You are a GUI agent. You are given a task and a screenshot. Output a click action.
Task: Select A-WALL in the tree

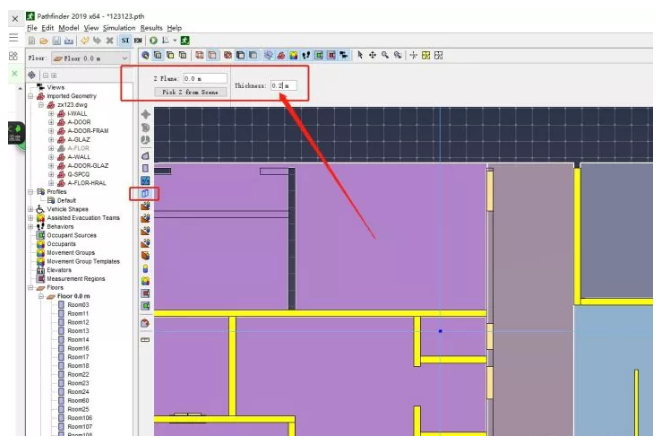(x=79, y=157)
